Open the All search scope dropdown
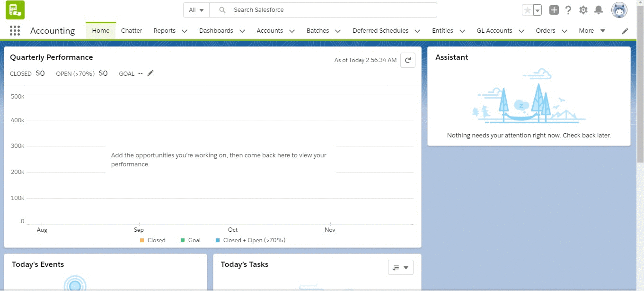Viewport: 644px width, 291px height. 196,10
